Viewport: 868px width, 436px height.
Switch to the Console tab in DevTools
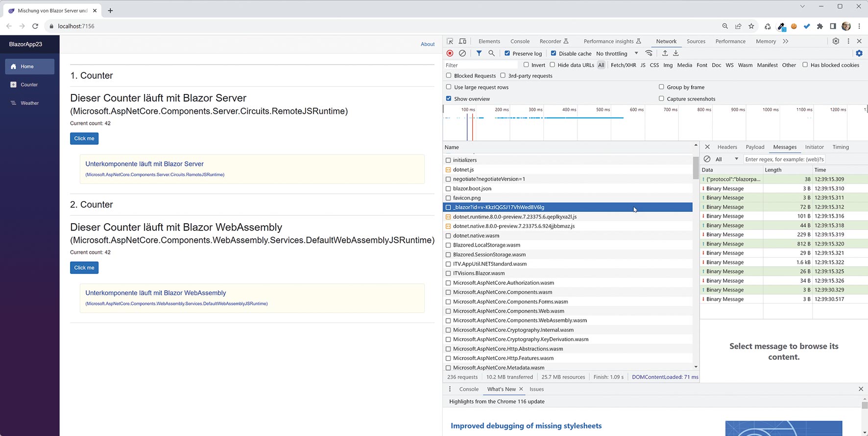tap(520, 41)
